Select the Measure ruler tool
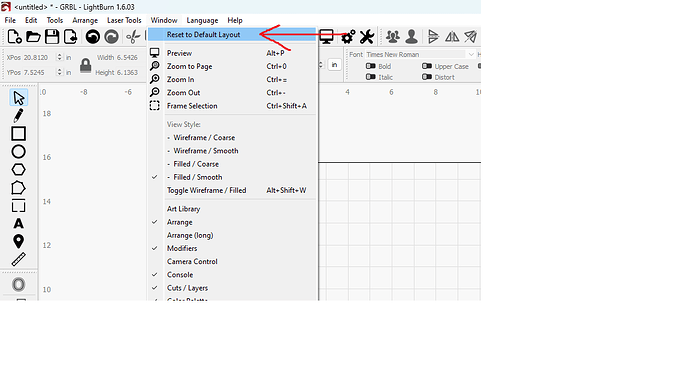The image size is (690, 388). pos(18,260)
